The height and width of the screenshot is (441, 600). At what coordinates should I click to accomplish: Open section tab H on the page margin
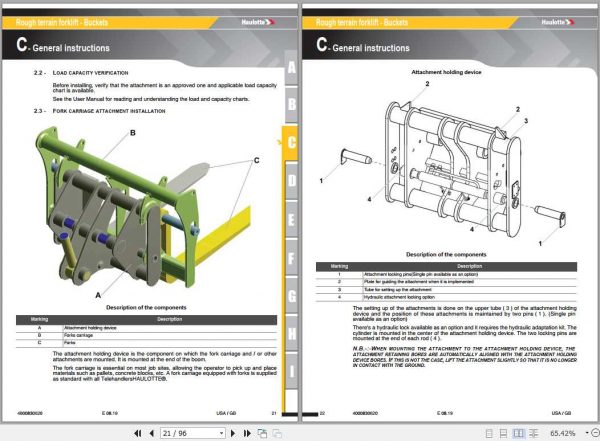[291, 333]
